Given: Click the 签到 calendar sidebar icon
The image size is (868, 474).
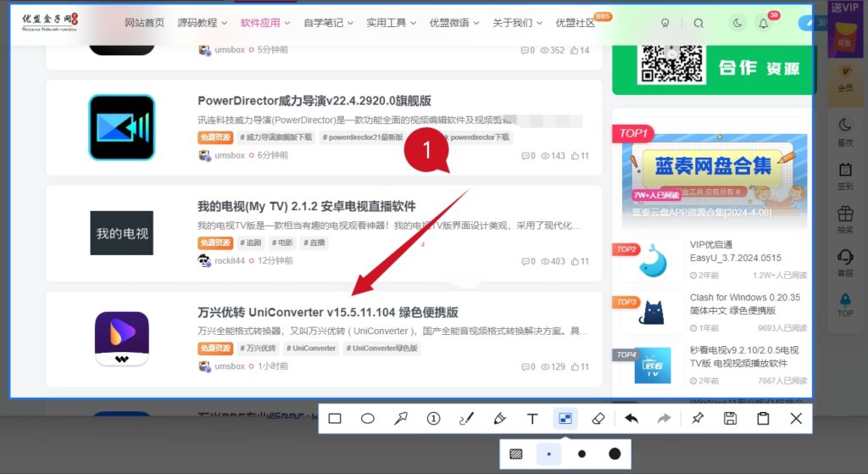Looking at the screenshot, I should pyautogui.click(x=845, y=176).
